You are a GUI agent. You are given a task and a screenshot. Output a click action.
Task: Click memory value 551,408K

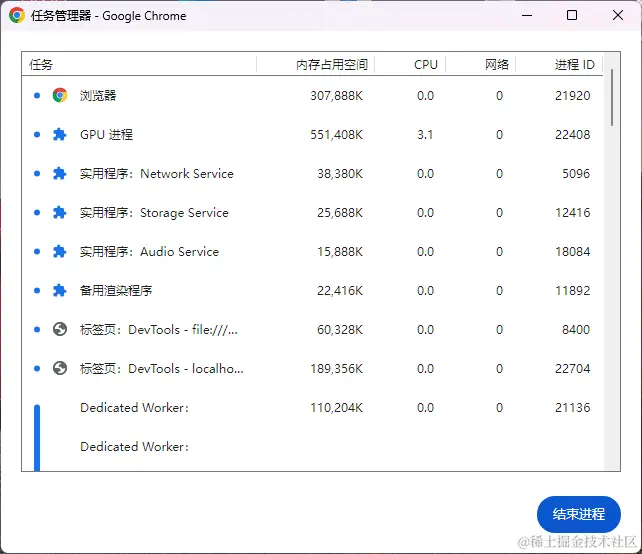pos(336,135)
